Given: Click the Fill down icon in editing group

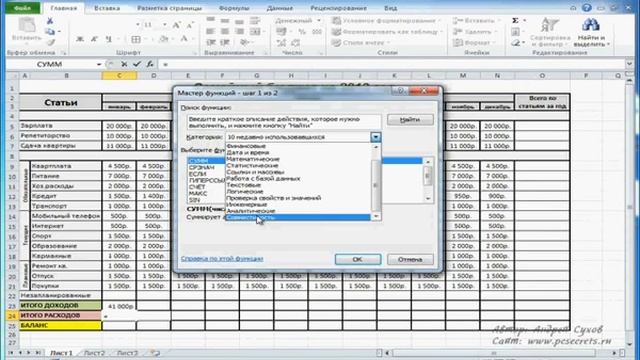Looking at the screenshot, I should coord(515,31).
